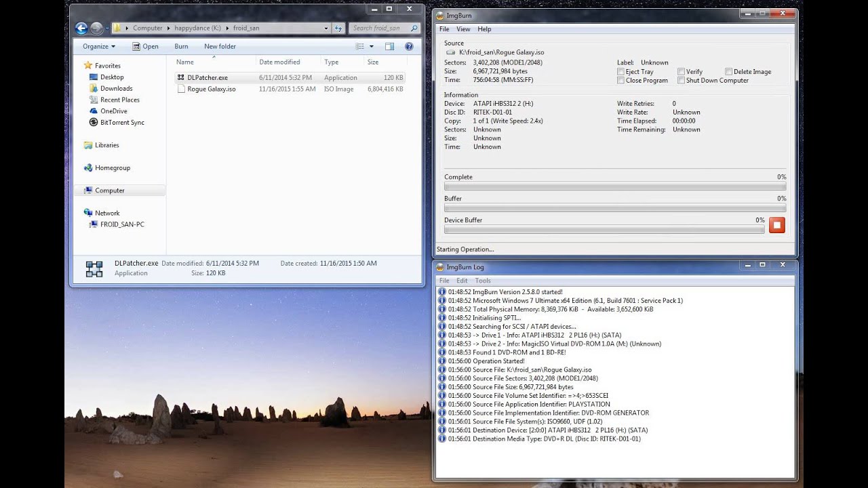Image resolution: width=868 pixels, height=488 pixels.
Task: Open the Help menu in ImgBurn
Action: pos(484,29)
